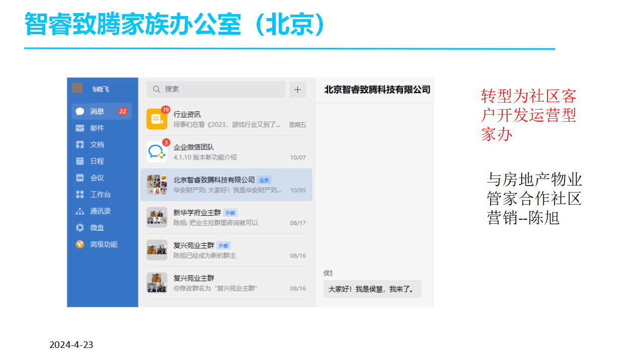Click the 10/05 timestamp
This screenshot has height=362, width=644.
pos(298,190)
